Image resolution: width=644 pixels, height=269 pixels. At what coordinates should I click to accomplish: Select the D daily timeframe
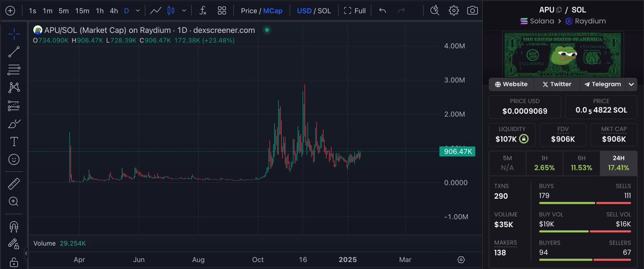126,11
